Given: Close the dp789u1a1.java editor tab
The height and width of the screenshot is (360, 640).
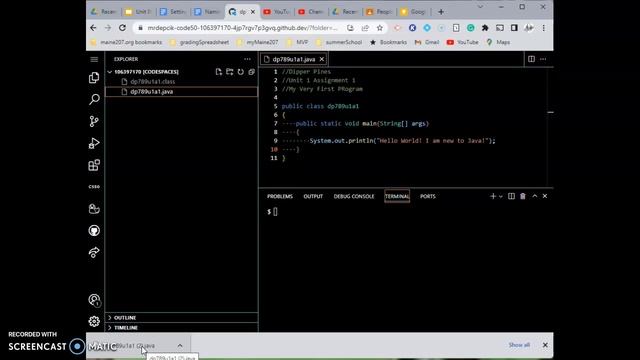Looking at the screenshot, I should tap(322, 60).
